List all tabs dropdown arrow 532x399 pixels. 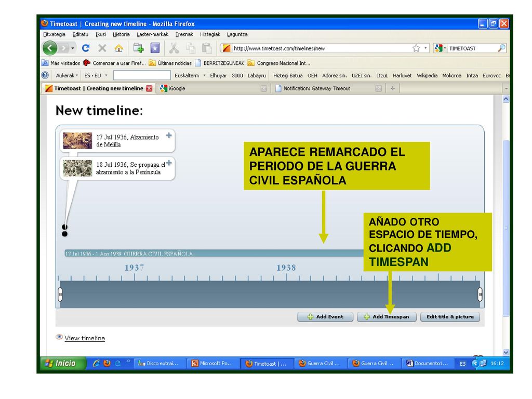(x=506, y=88)
